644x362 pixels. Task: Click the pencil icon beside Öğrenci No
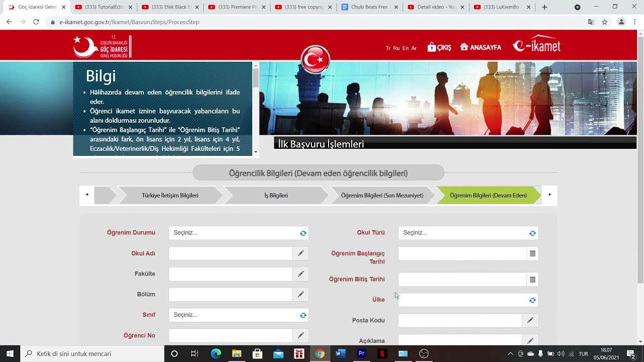click(300, 335)
